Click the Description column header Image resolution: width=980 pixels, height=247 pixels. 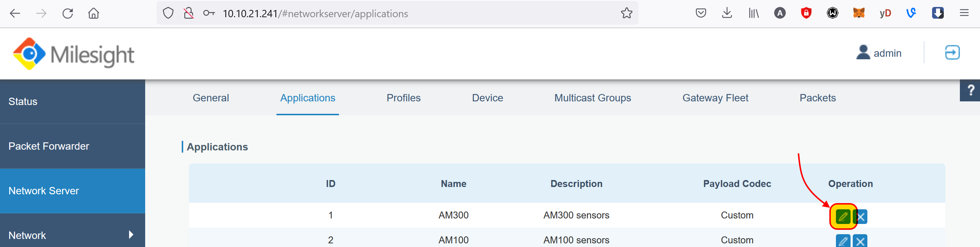click(x=576, y=184)
